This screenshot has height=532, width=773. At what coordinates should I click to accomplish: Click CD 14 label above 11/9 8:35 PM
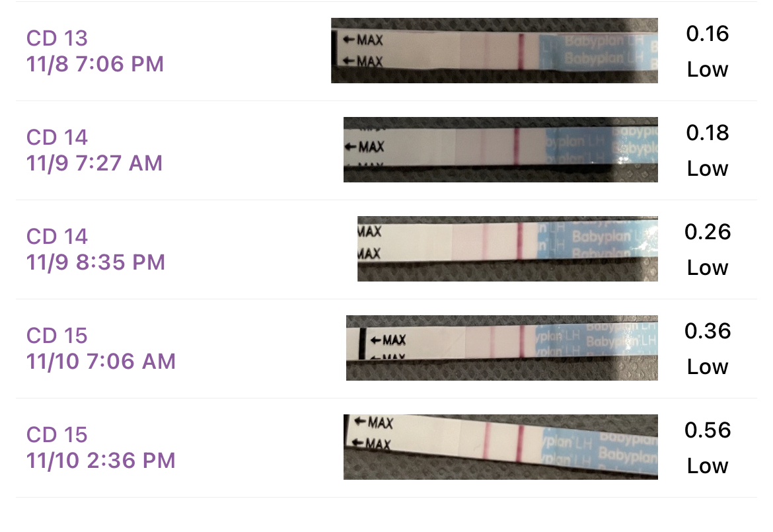click(57, 237)
